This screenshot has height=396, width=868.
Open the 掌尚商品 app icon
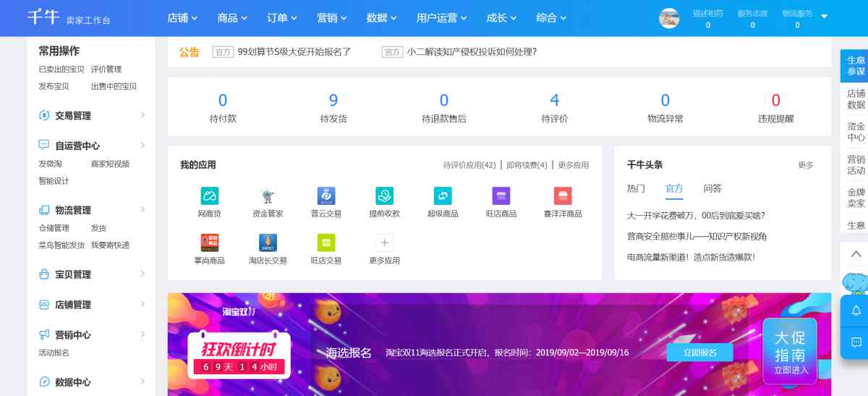(209, 243)
